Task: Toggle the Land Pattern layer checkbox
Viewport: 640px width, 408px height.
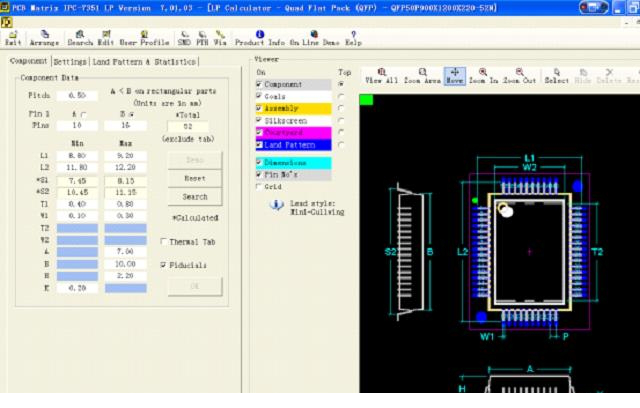Action: (259, 144)
